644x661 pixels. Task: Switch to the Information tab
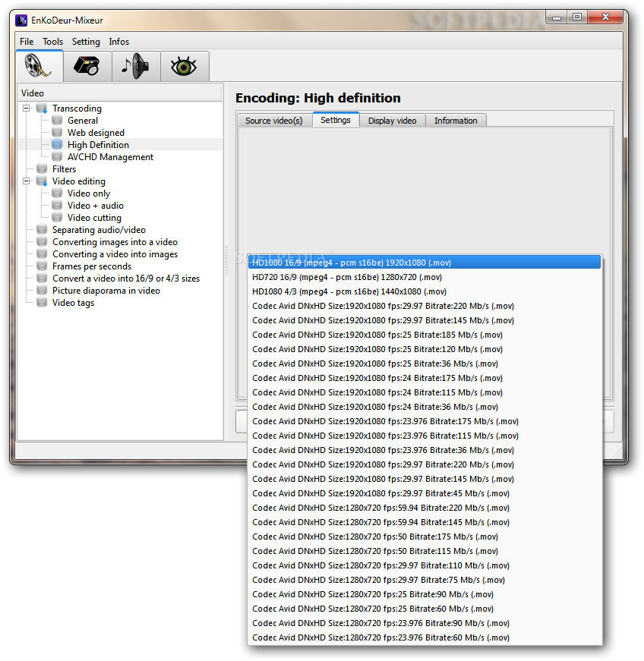point(456,121)
